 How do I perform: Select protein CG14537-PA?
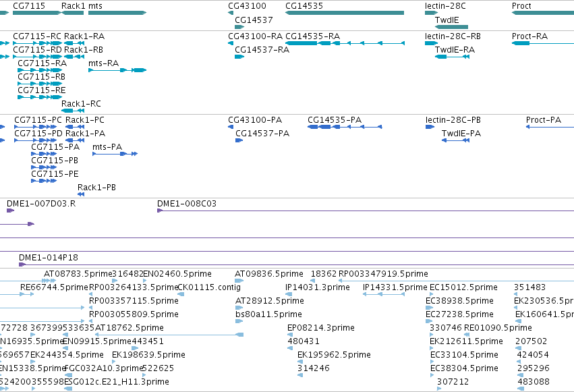[x=262, y=134]
